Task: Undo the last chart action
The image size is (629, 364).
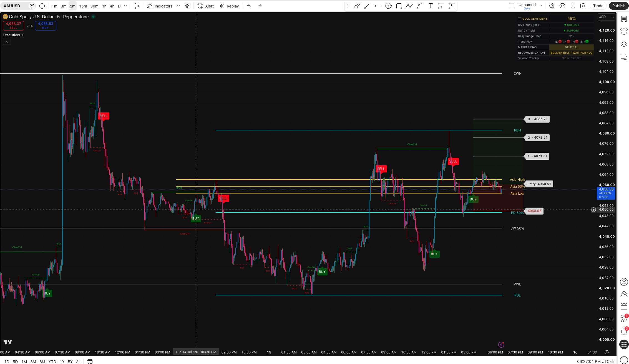Action: (x=249, y=6)
